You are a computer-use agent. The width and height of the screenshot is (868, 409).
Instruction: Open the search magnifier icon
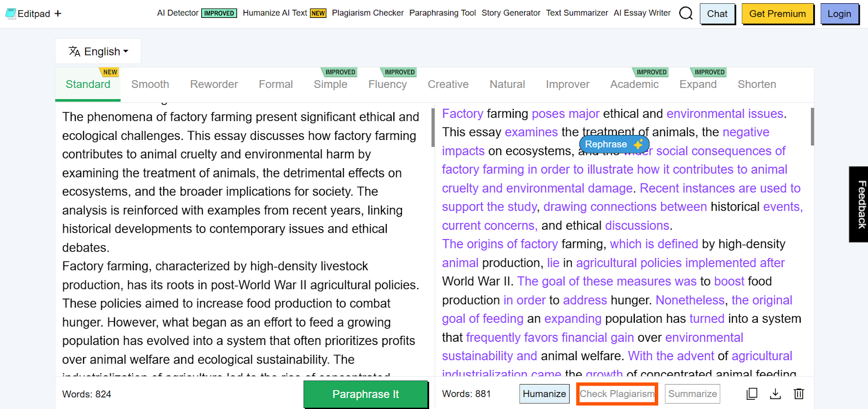point(686,13)
